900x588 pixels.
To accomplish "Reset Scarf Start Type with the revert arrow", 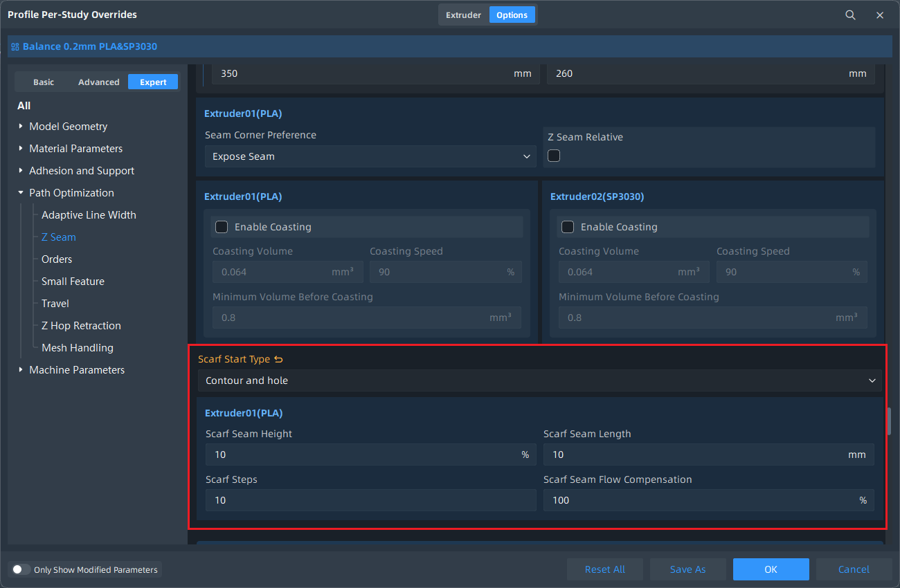I will [x=278, y=359].
